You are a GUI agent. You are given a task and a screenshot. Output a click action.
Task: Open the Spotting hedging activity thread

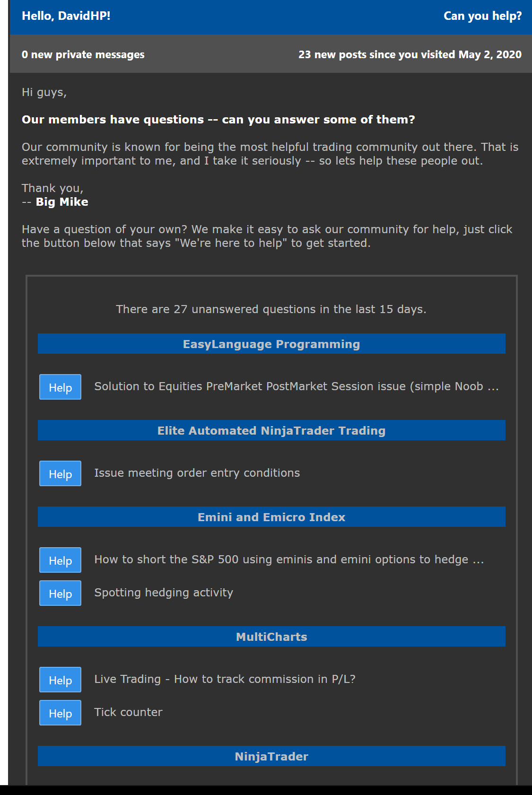(x=164, y=593)
